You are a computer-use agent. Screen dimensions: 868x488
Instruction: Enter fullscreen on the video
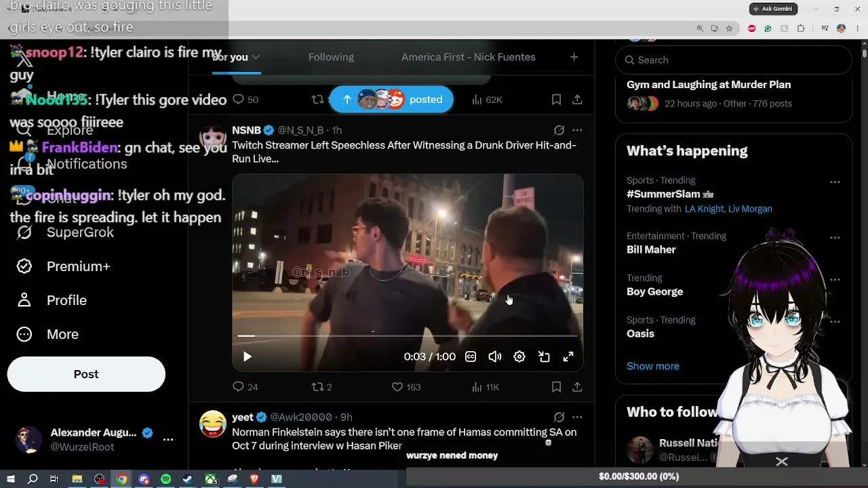tap(568, 357)
